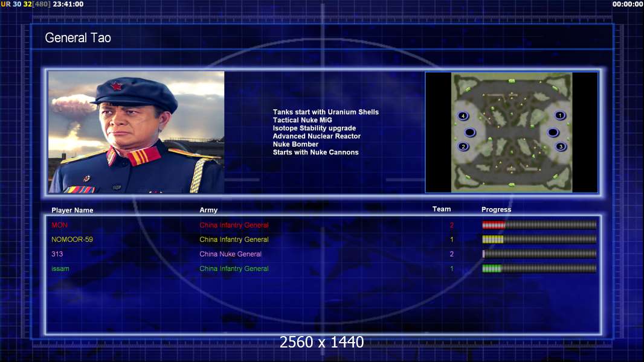Click the 23:41:00 clock readout
The image size is (644, 362).
(x=68, y=4)
